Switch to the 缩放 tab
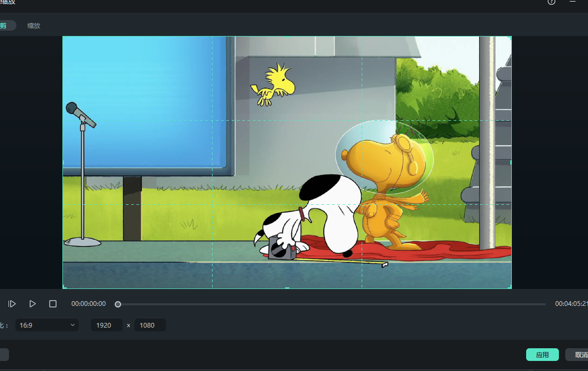This screenshot has height=371, width=588. click(34, 25)
